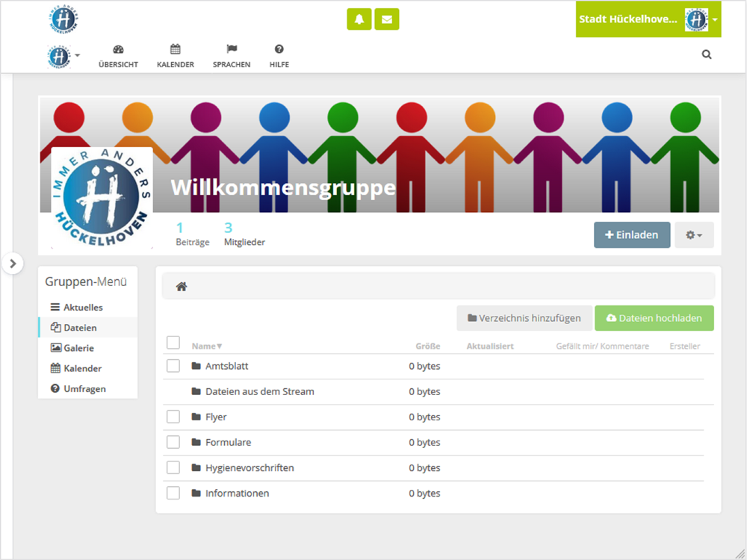747x560 pixels.
Task: Open the Hygienevorschriften folder name
Action: click(249, 468)
